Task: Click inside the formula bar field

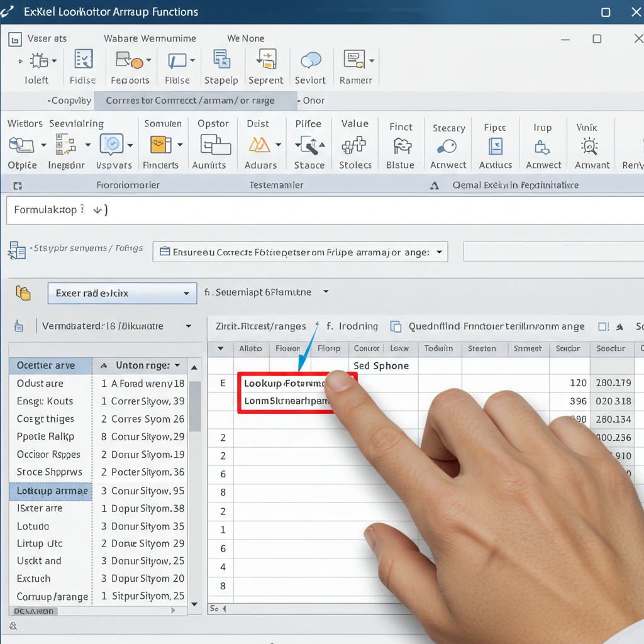Action: (x=326, y=210)
